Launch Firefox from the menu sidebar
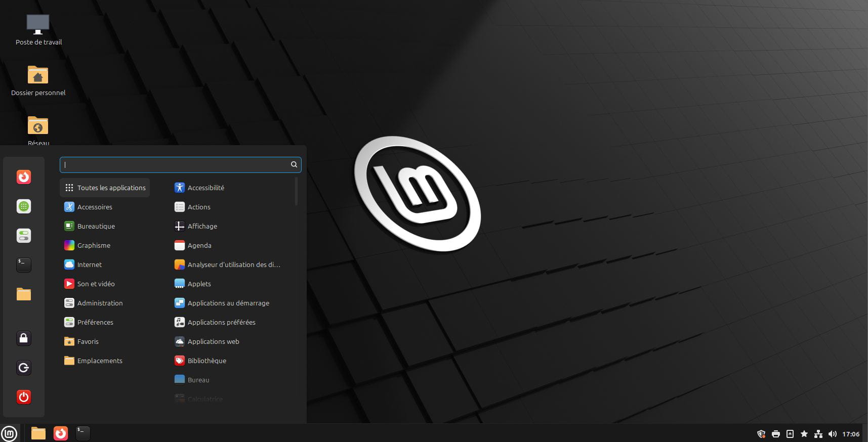868x442 pixels. [24, 177]
